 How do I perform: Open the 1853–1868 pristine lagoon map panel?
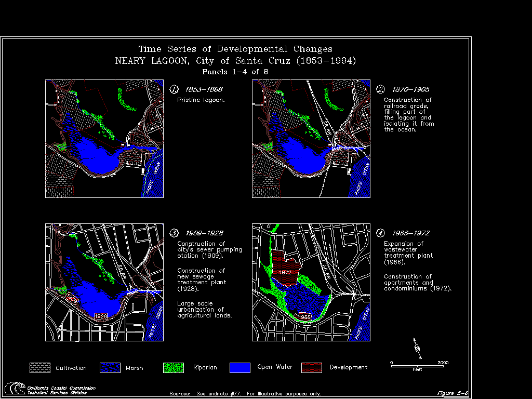104,139
